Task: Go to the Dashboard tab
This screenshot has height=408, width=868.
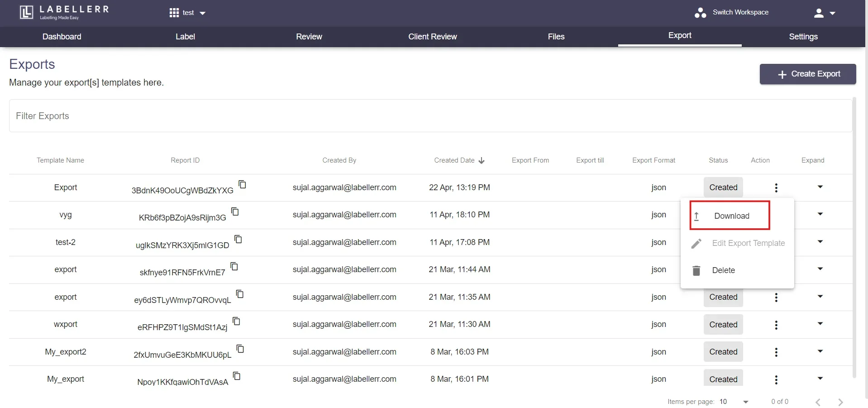Action: (62, 37)
